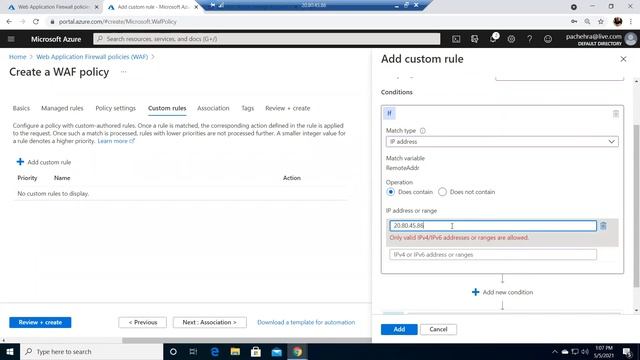Click Add new condition
Screen dimensions: 640x360
(x=502, y=292)
